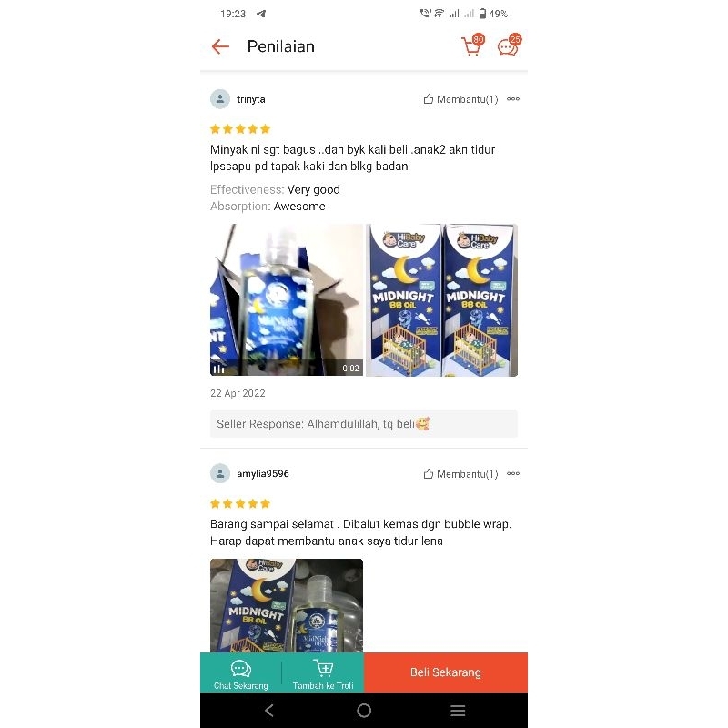Tap Android home navigation circle
This screenshot has height=728, width=728.
point(364,711)
